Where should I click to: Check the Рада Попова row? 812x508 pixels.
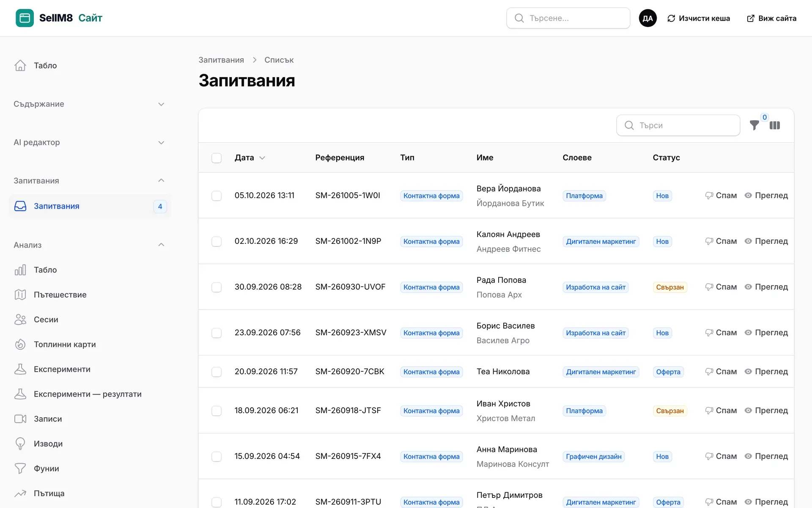(217, 287)
